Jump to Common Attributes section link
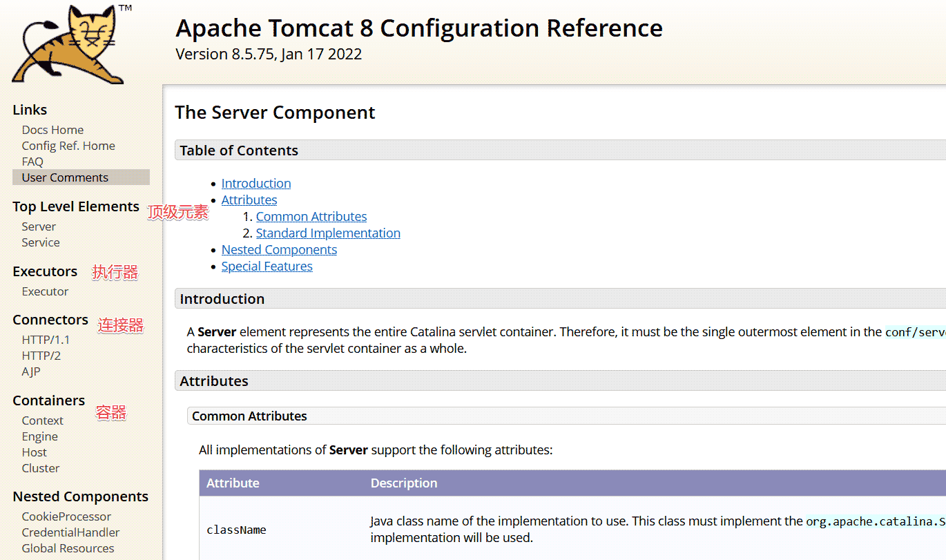This screenshot has width=946, height=560. tap(311, 216)
